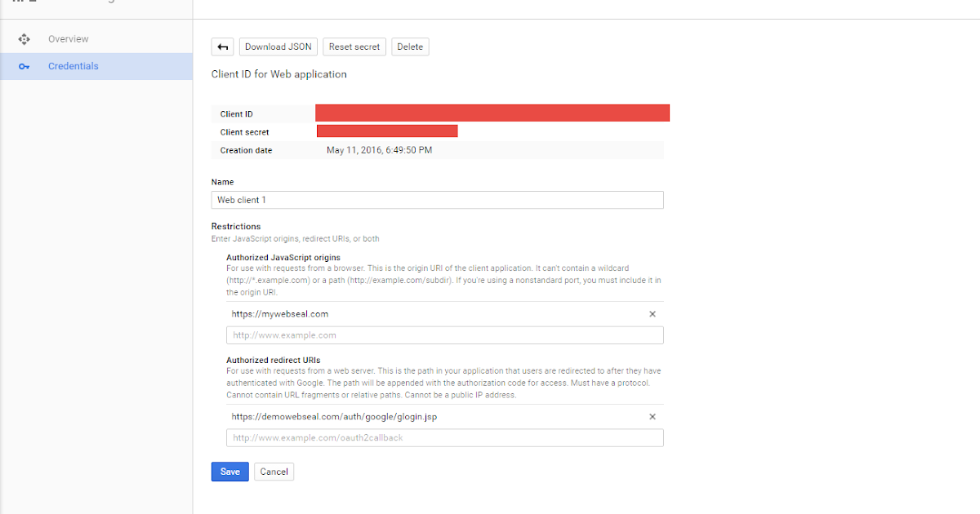Select the glogin.jsp redirect URI entry
This screenshot has width=980, height=514.
(x=333, y=416)
